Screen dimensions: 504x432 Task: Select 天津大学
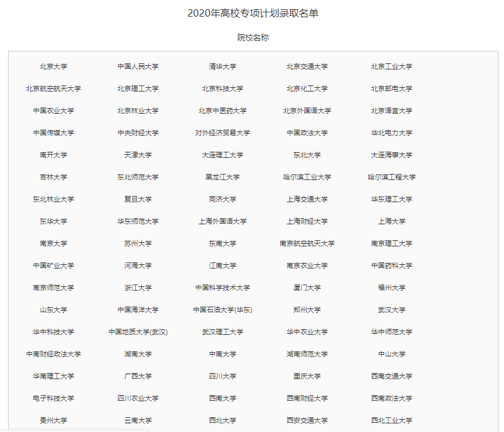138,155
